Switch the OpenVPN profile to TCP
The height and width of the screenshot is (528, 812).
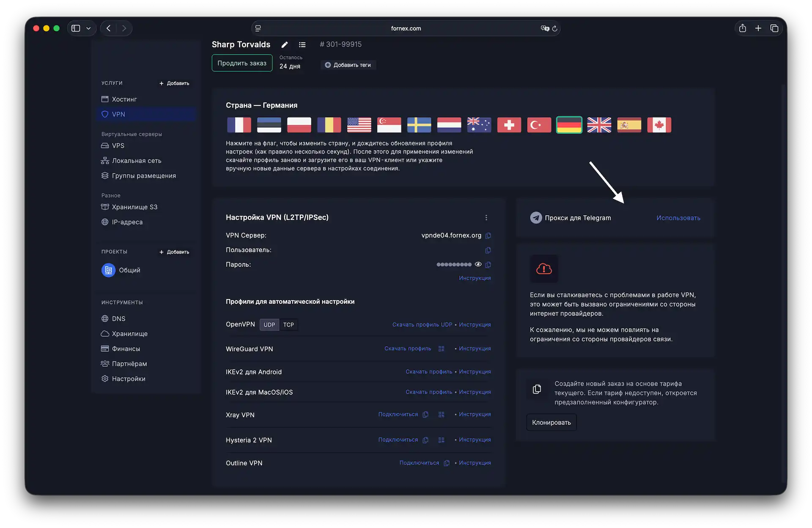pos(288,324)
